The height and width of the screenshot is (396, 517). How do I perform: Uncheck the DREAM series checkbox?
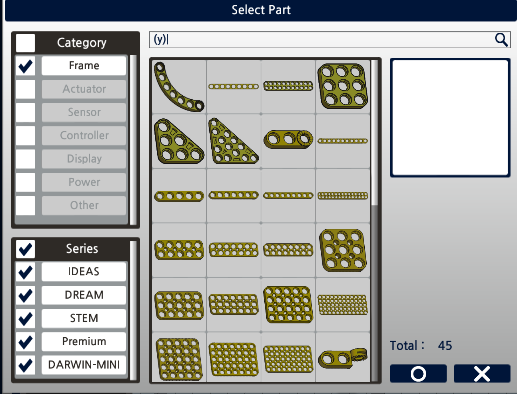[x=25, y=295]
